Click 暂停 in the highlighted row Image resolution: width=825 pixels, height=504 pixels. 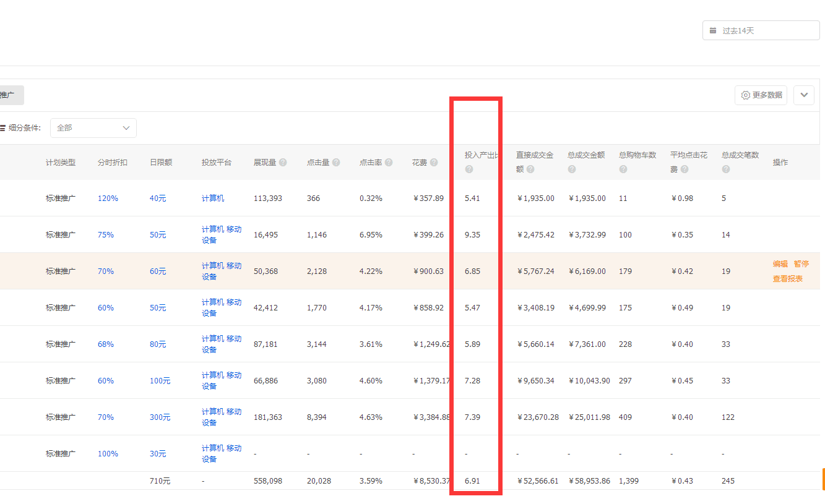click(801, 263)
